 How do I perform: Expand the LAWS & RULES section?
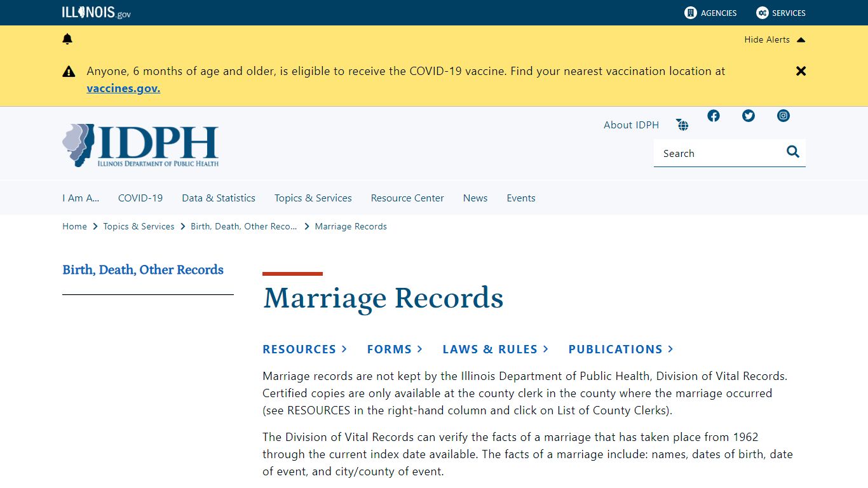496,349
